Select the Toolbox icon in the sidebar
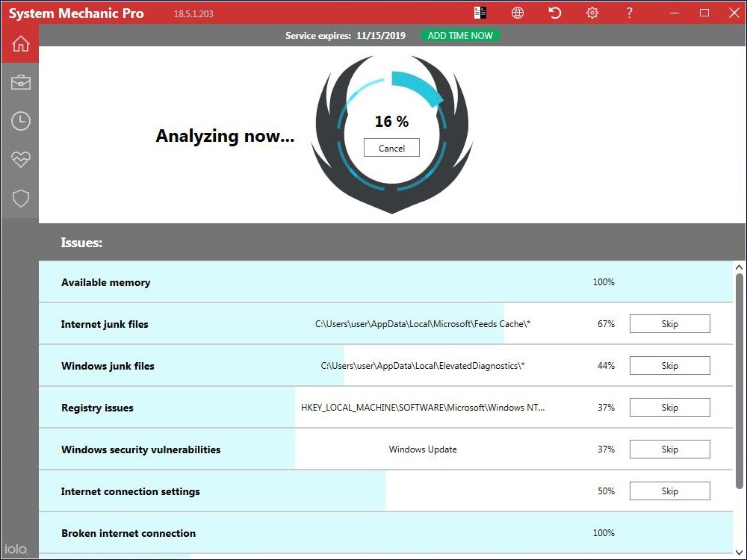The image size is (747, 560). coord(20,82)
